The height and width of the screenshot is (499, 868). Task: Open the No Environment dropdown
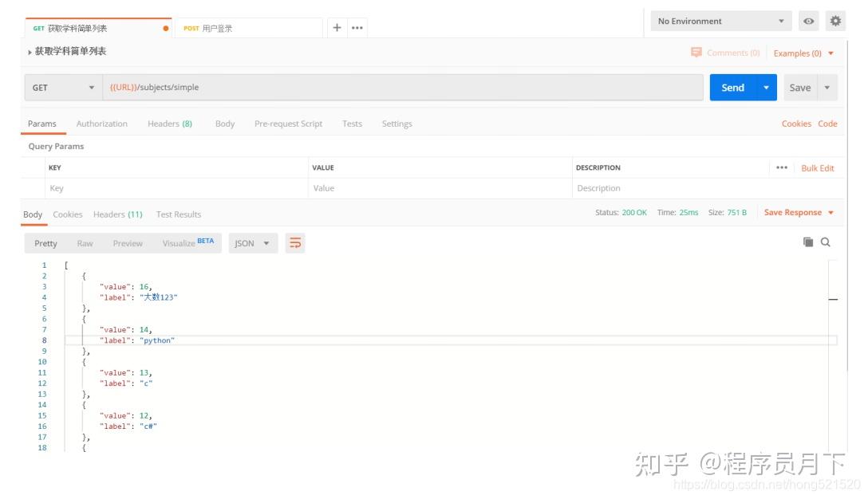(720, 21)
